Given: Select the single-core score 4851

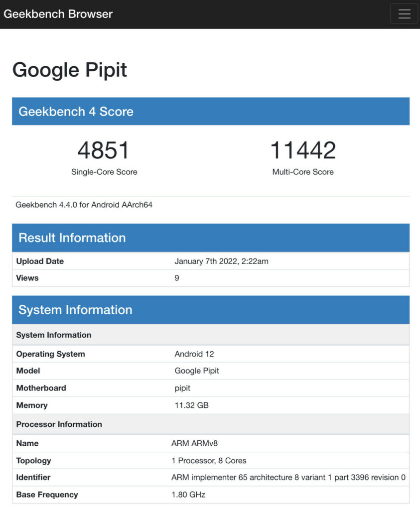Looking at the screenshot, I should click(x=104, y=150).
